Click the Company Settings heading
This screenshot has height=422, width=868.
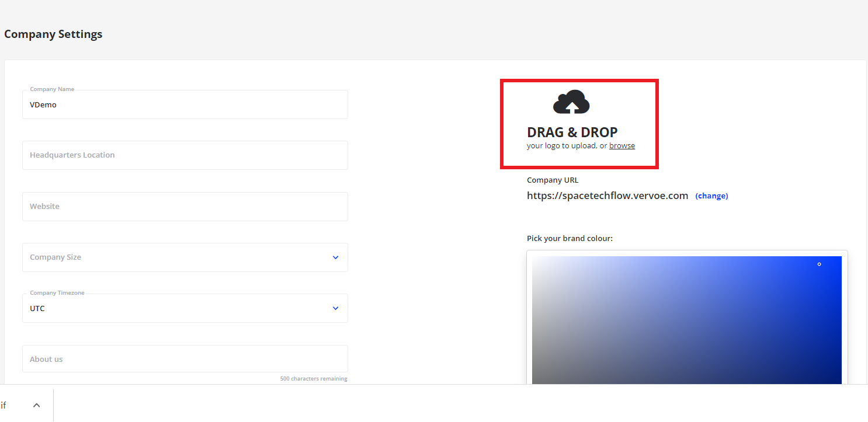[53, 34]
